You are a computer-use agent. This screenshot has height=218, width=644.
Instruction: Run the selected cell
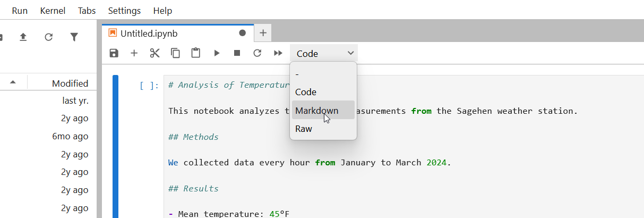pyautogui.click(x=217, y=53)
